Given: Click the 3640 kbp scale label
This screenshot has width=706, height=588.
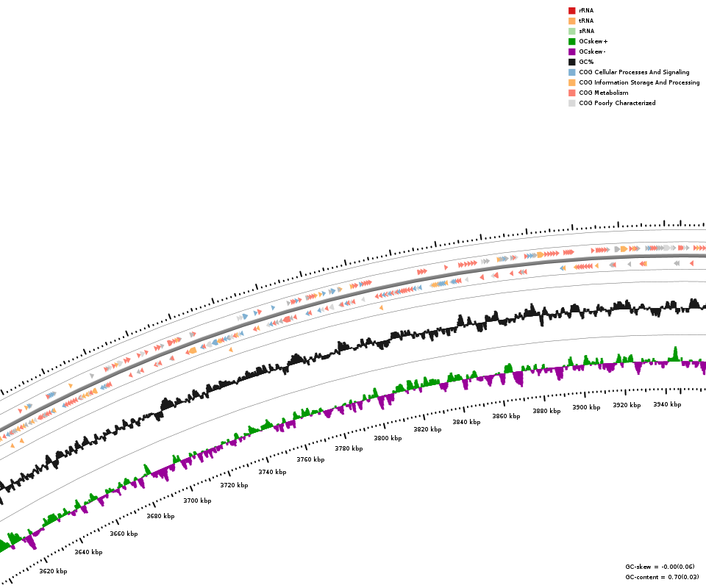Looking at the screenshot, I should 89,552.
